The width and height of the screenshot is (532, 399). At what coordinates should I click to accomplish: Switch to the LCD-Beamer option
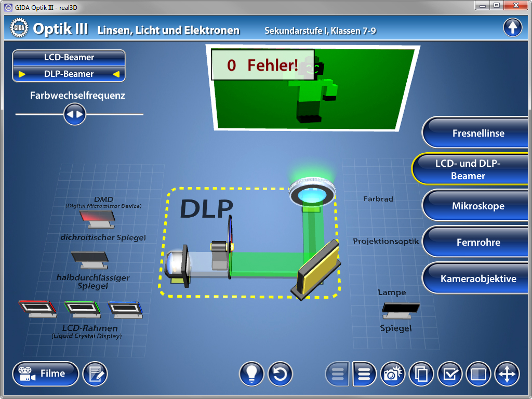point(69,58)
